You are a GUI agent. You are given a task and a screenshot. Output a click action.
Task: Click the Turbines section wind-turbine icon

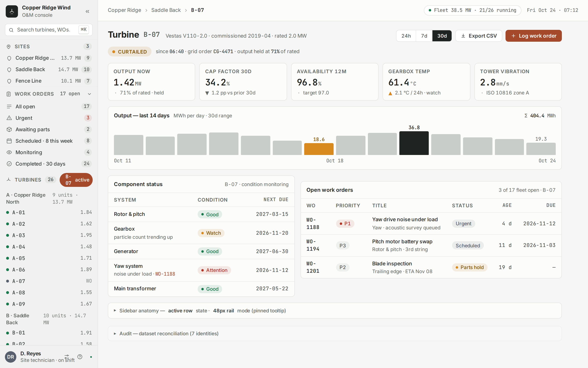click(x=9, y=180)
